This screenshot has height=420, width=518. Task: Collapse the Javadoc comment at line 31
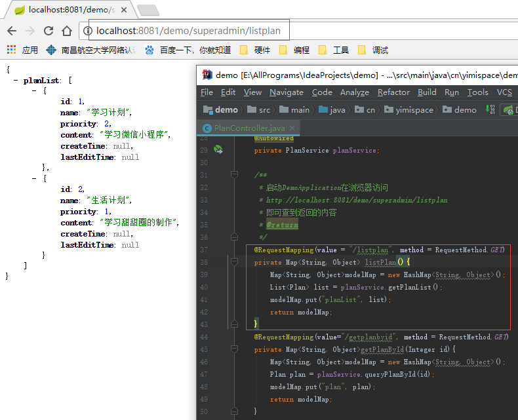click(x=234, y=174)
